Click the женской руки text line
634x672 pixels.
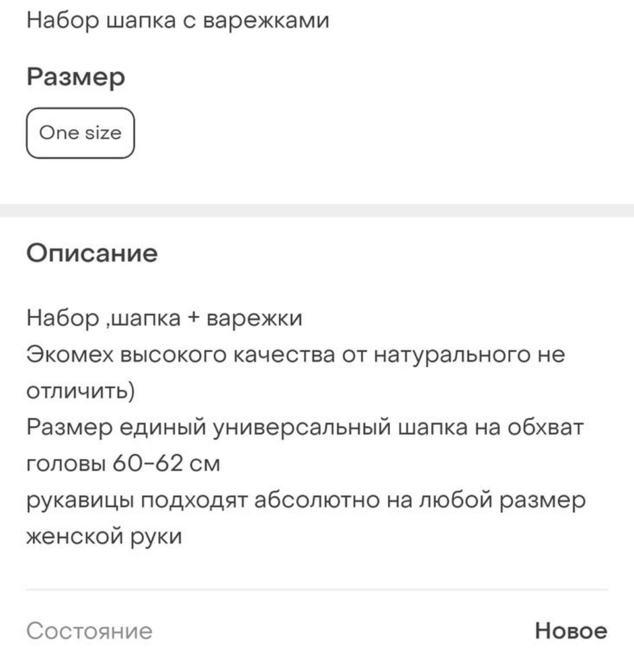pyautogui.click(x=104, y=538)
